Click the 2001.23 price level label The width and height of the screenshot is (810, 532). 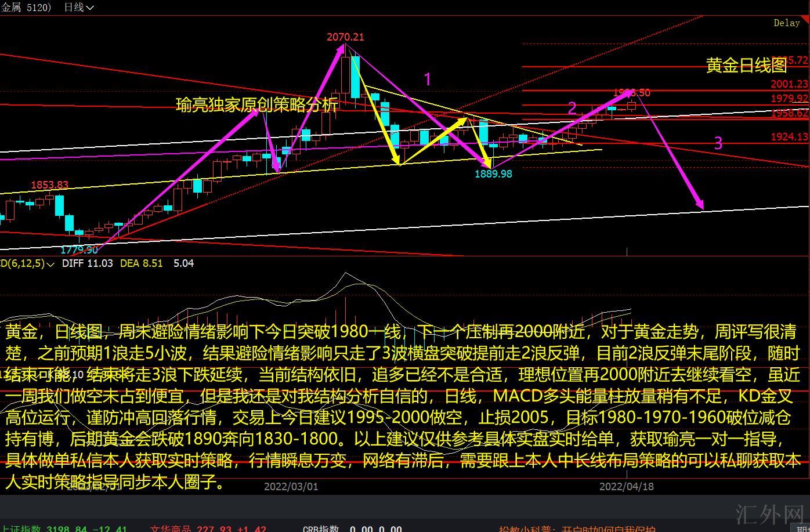click(x=789, y=84)
